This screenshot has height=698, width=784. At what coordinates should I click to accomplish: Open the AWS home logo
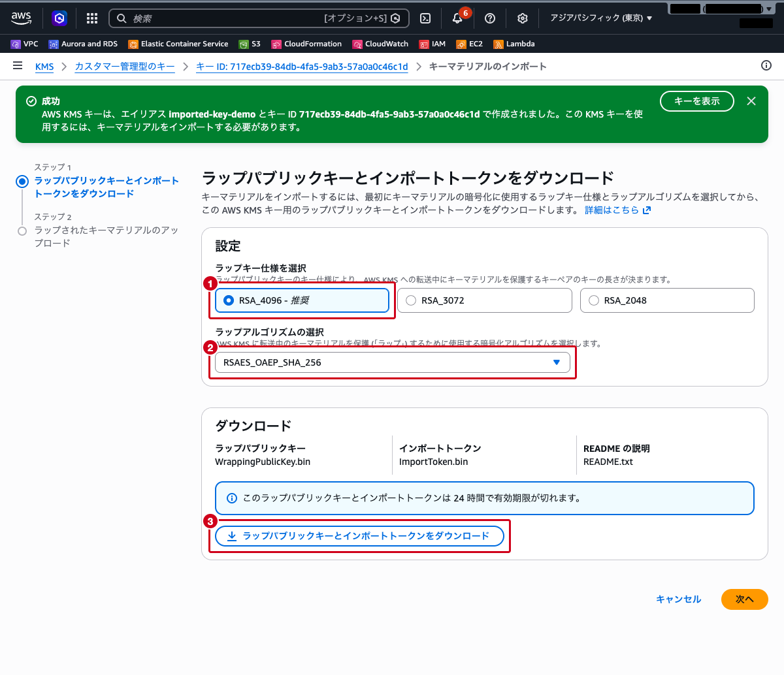21,18
